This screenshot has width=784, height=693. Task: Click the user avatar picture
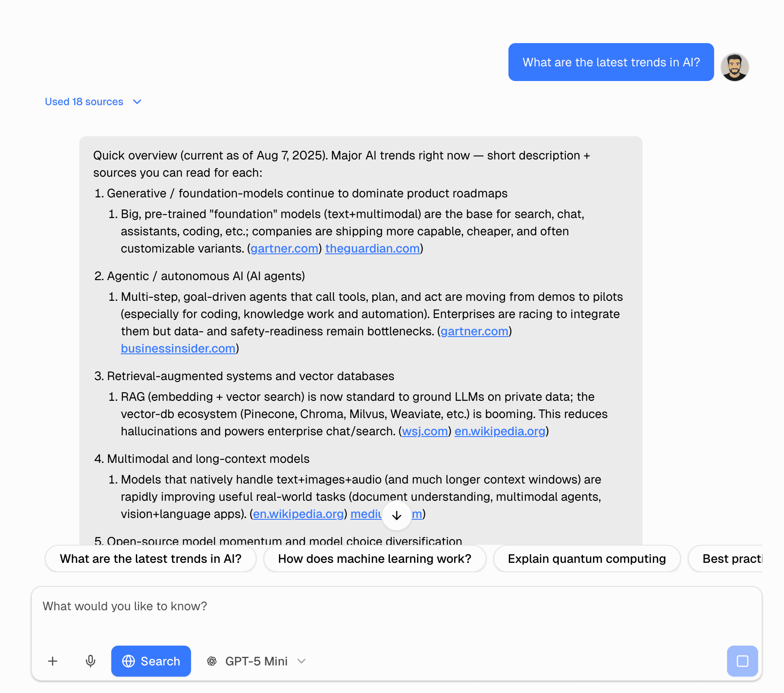pos(735,66)
